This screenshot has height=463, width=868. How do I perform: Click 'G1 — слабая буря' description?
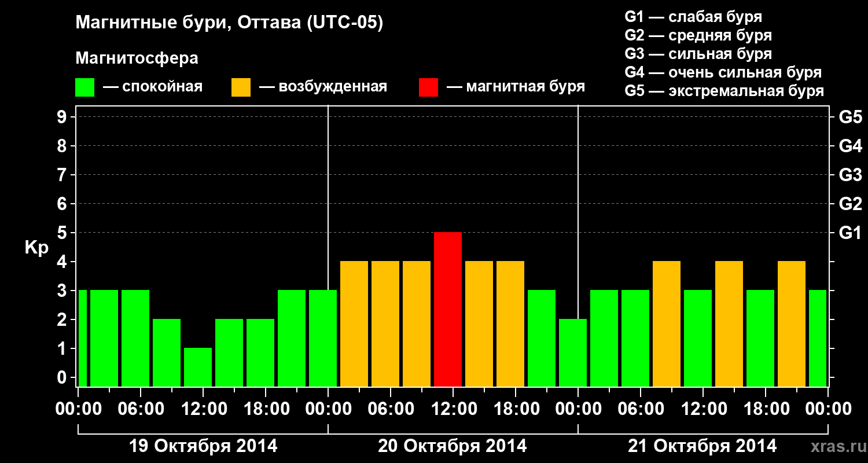693,17
